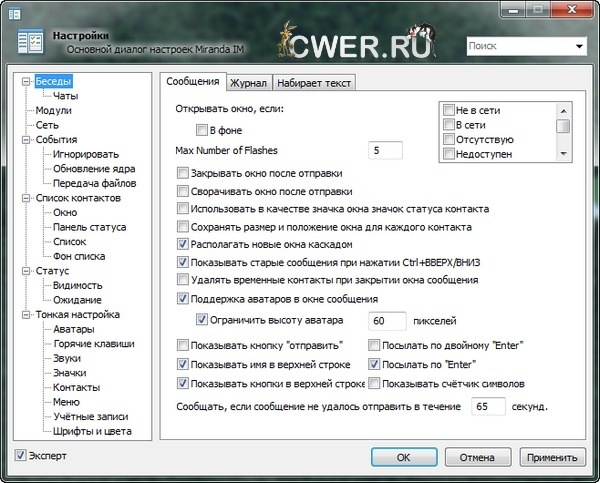This screenshot has height=483, width=600.
Task: Open Передача файлов settings
Action: 95,183
